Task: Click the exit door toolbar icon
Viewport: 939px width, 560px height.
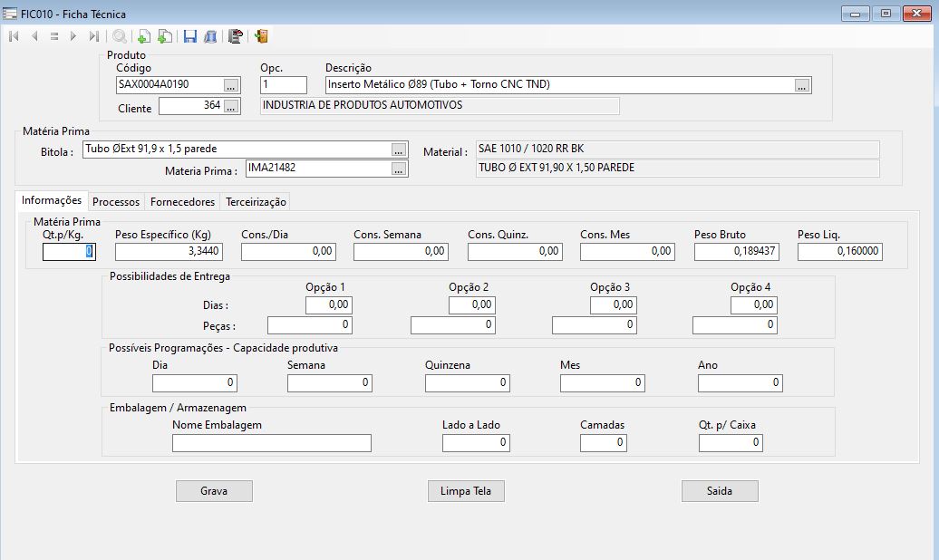Action: pyautogui.click(x=261, y=36)
